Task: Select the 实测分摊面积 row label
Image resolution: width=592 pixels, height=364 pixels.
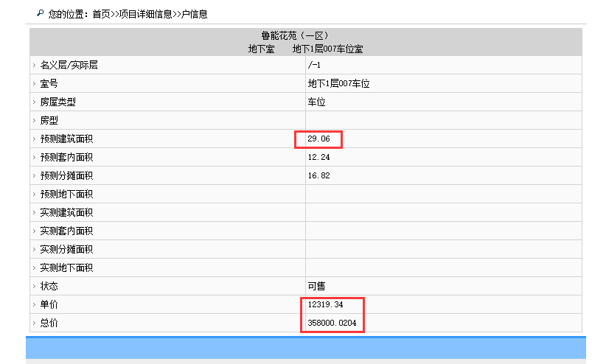Action: coord(66,249)
